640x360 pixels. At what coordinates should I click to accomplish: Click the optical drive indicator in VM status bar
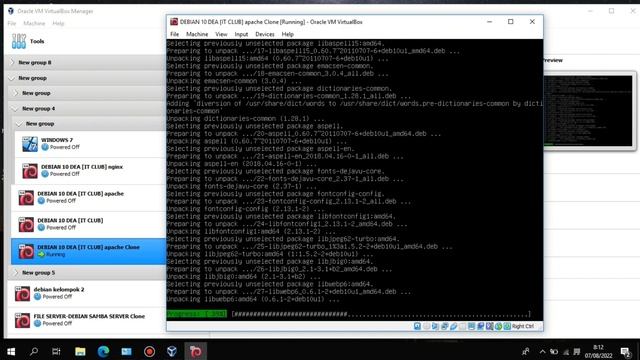(426, 326)
